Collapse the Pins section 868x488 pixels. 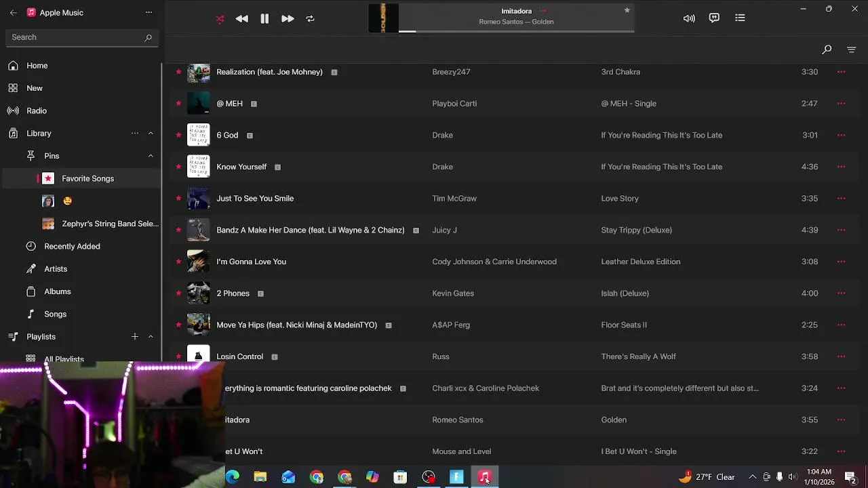(x=151, y=156)
